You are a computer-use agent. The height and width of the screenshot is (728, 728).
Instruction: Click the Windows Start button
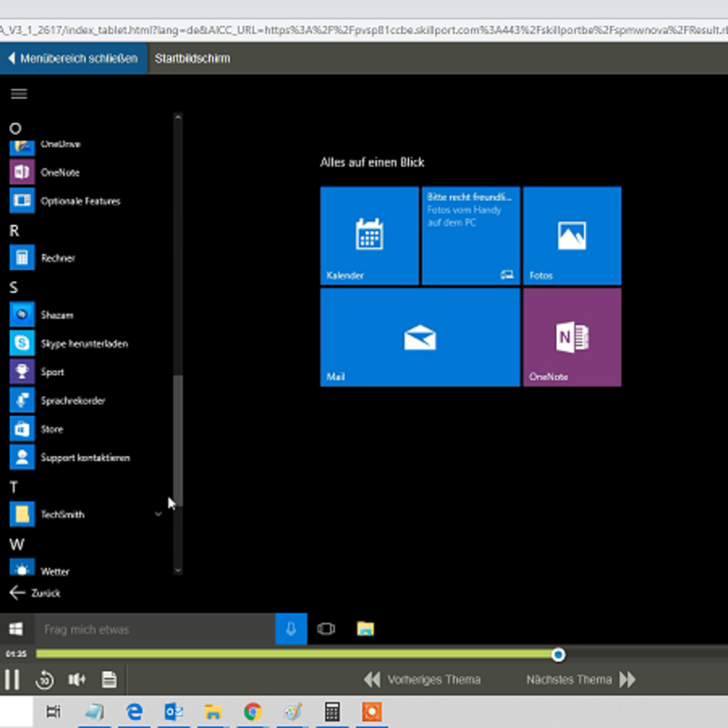click(16, 629)
